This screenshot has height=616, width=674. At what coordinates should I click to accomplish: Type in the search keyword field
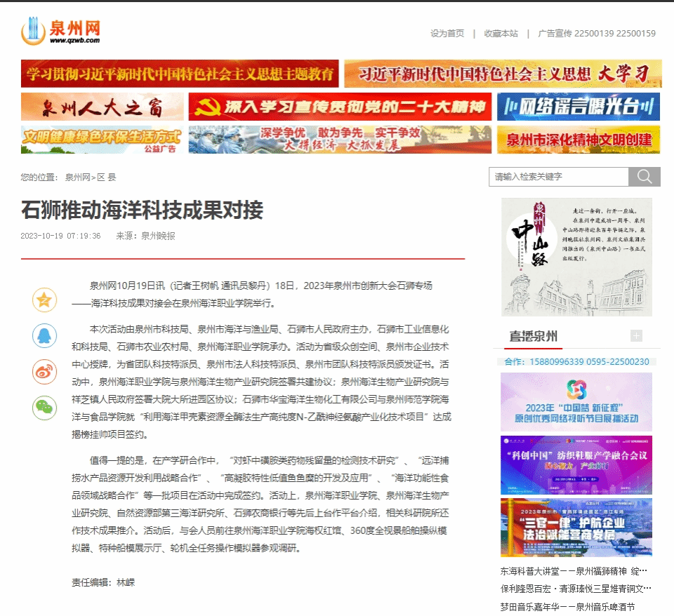click(557, 177)
